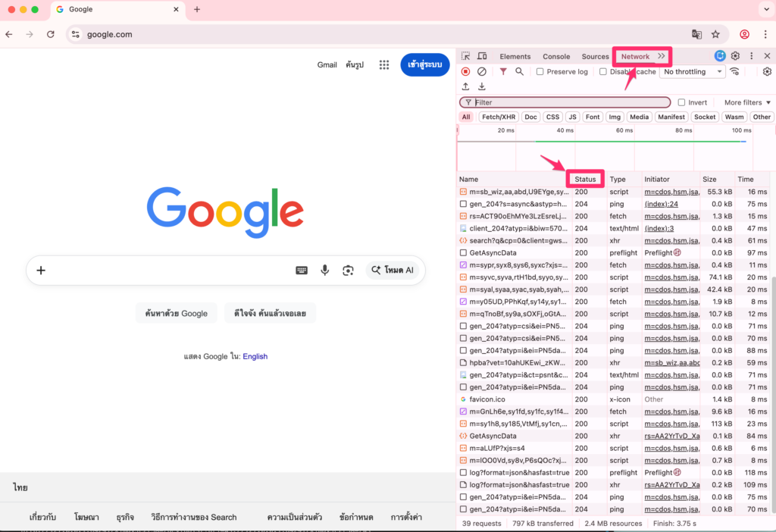Open the No throttling dropdown
The width and height of the screenshot is (776, 532).
pos(692,71)
